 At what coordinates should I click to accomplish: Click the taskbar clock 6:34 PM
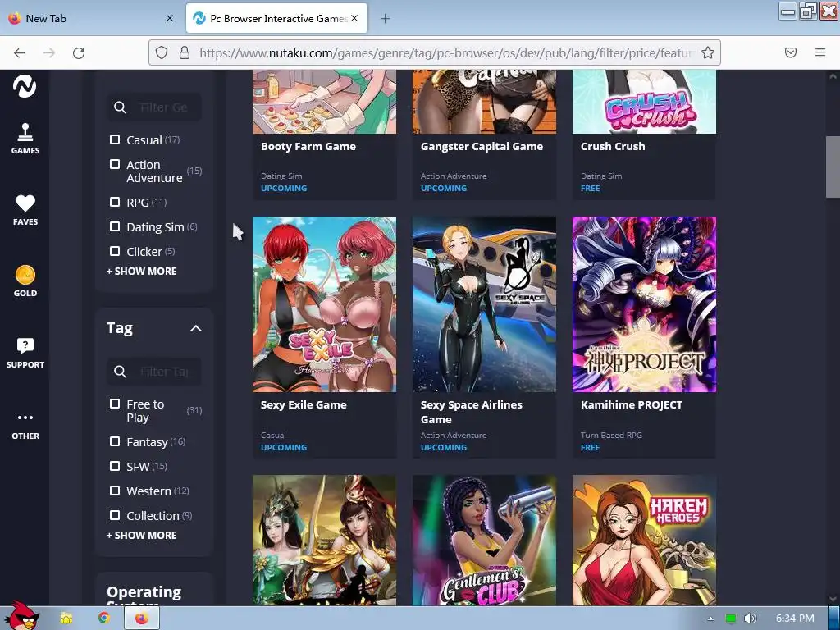tap(795, 619)
